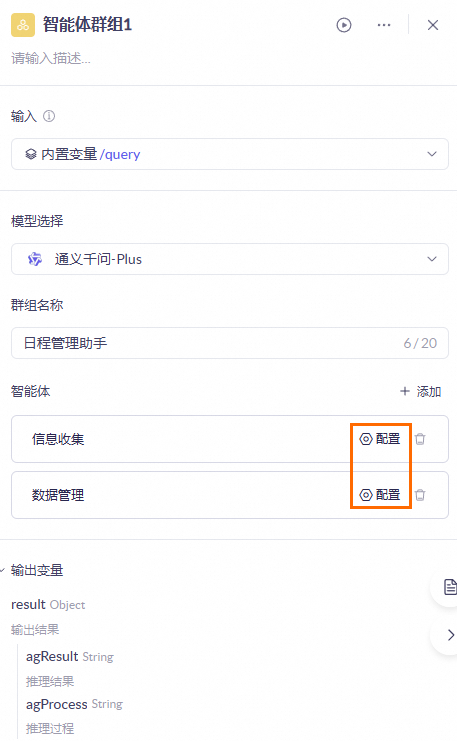Open 配置 for 数据管理 agent

click(x=380, y=495)
